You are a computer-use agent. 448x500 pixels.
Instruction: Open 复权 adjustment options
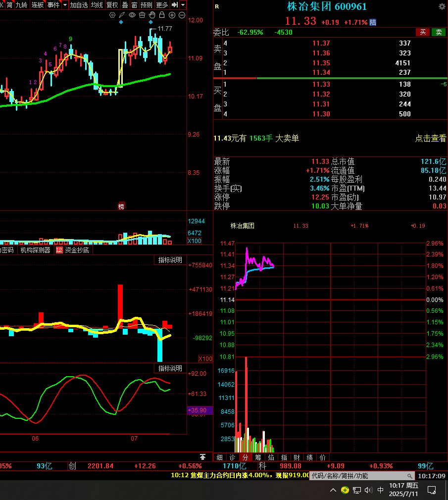click(112, 5)
